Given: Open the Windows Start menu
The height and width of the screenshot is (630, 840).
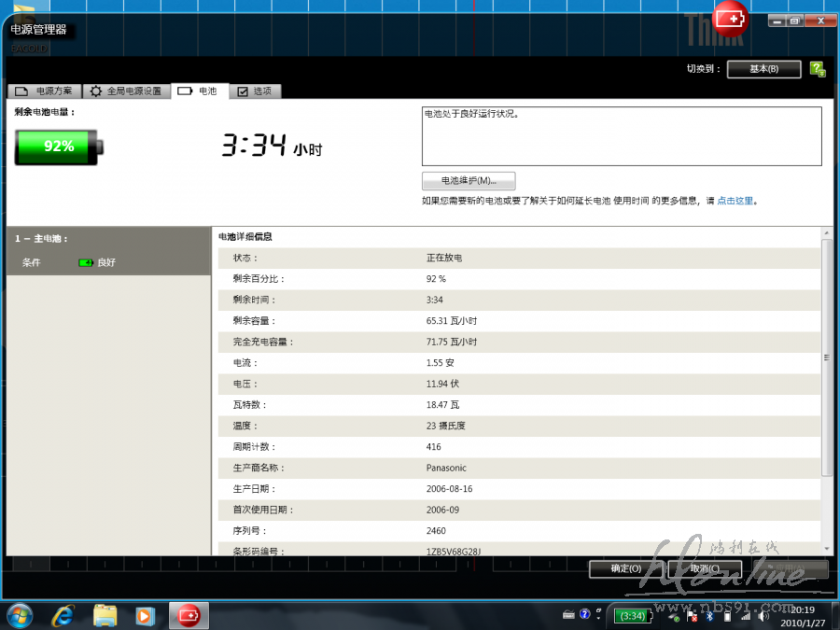Looking at the screenshot, I should [x=19, y=615].
